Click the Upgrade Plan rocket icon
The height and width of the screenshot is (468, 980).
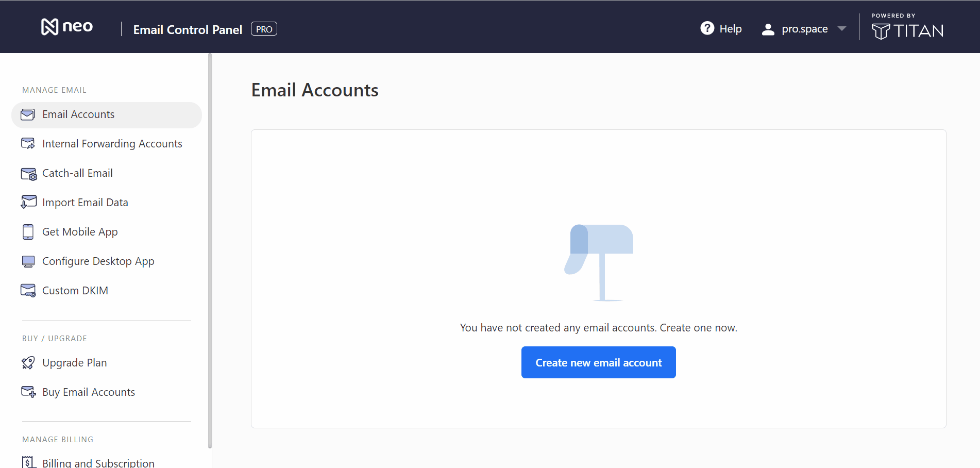tap(28, 362)
